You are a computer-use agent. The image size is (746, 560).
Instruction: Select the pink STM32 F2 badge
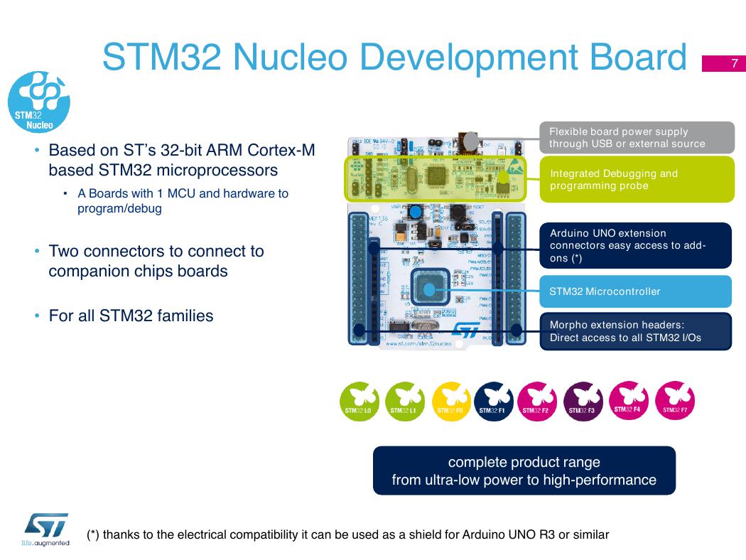(x=536, y=401)
